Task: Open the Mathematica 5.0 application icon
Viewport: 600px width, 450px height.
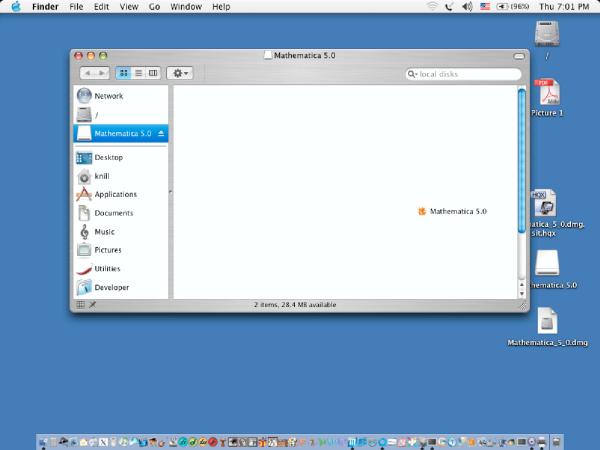Action: click(x=422, y=211)
